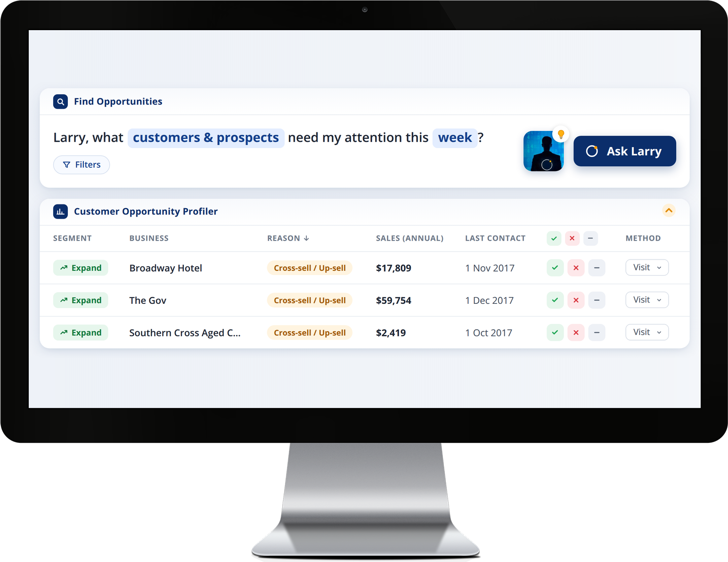Reject The Gov opportunity with red X
This screenshot has height=562, width=728.
pos(576,300)
